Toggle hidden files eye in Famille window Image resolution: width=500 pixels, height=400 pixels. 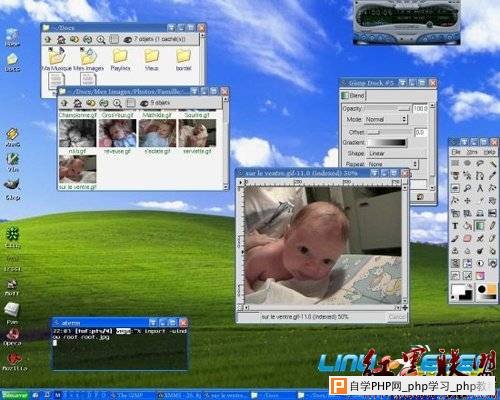point(144,103)
